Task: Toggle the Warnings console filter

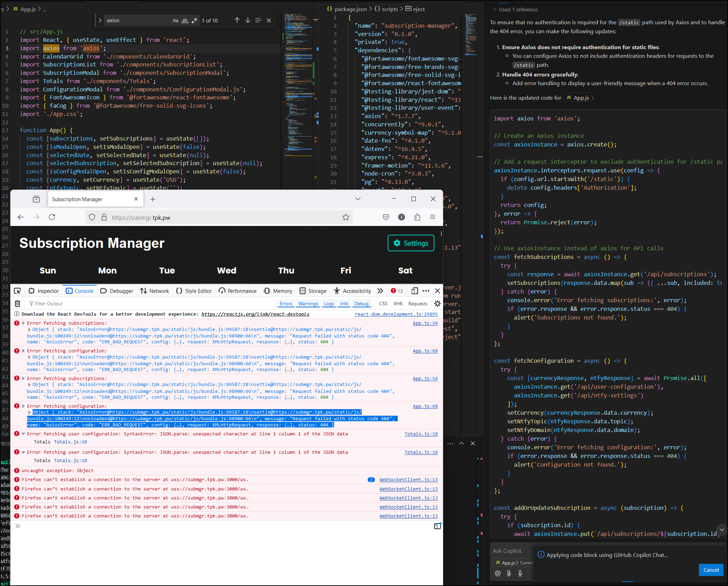Action: coord(308,304)
